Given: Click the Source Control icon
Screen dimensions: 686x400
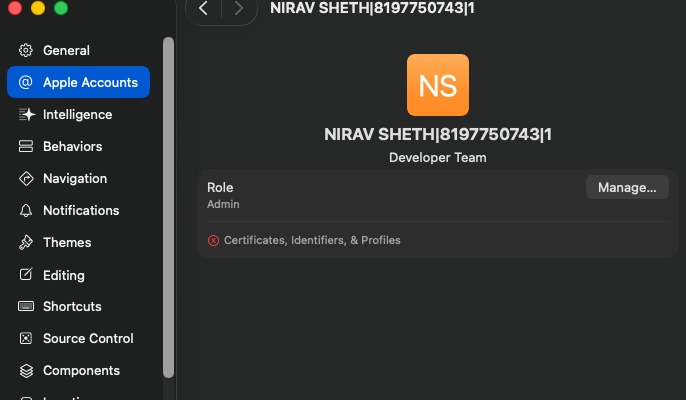Looking at the screenshot, I should (26, 338).
